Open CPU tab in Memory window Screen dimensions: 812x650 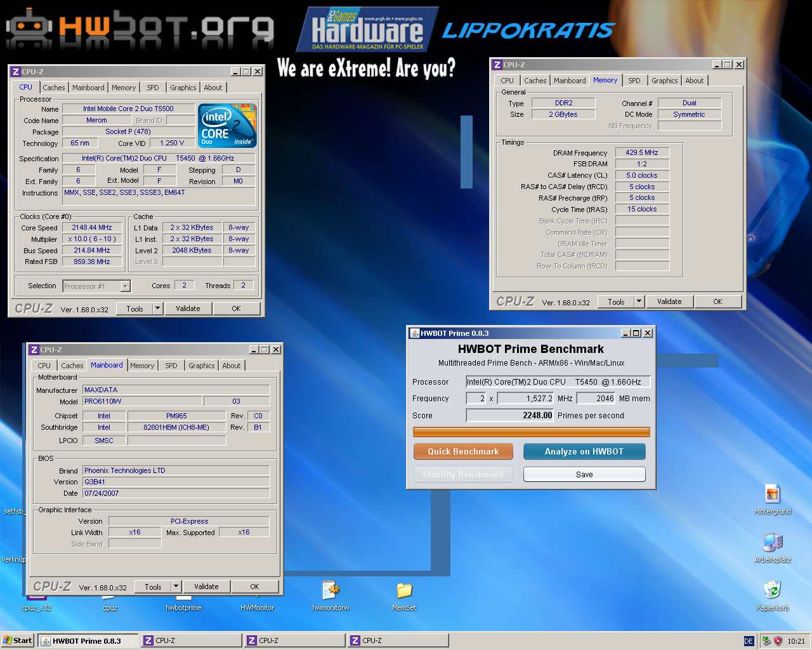[507, 81]
